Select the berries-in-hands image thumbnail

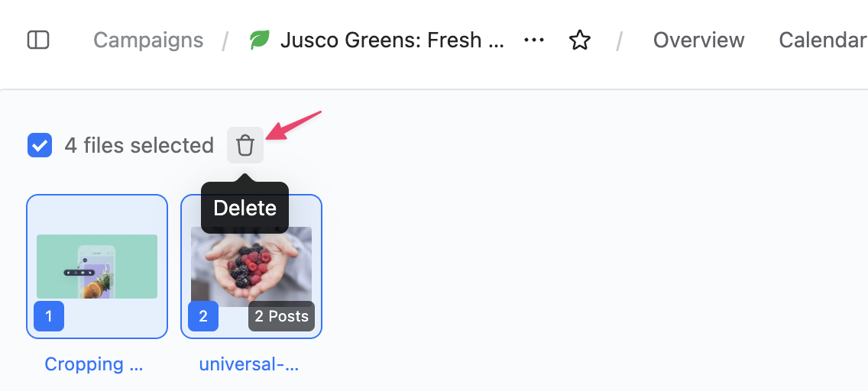pyautogui.click(x=251, y=260)
